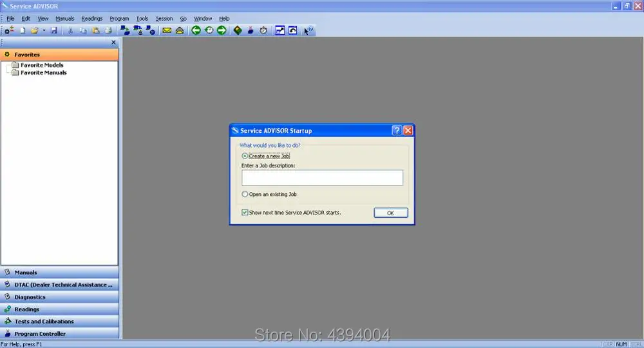The width and height of the screenshot is (644, 348).
Task: Click the print toolbar icon
Action: [108, 30]
